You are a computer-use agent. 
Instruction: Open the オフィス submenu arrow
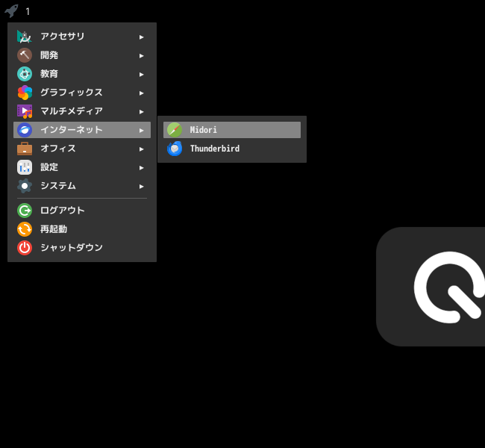141,149
